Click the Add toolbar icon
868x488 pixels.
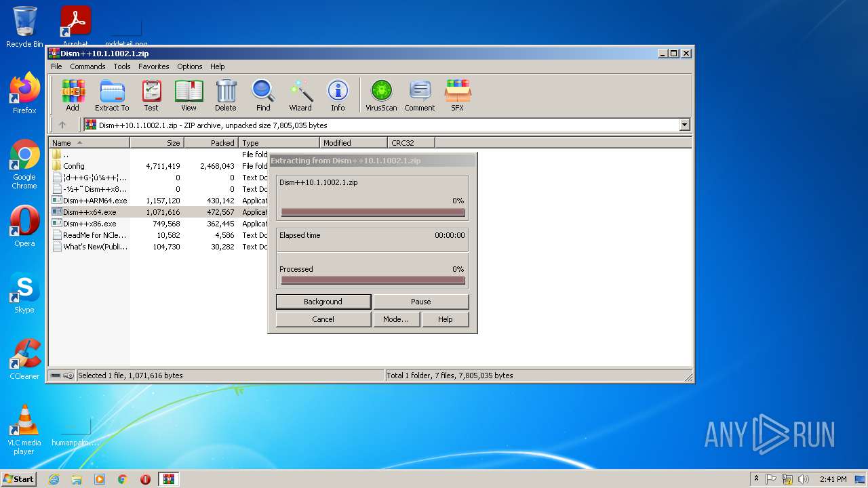coord(73,96)
